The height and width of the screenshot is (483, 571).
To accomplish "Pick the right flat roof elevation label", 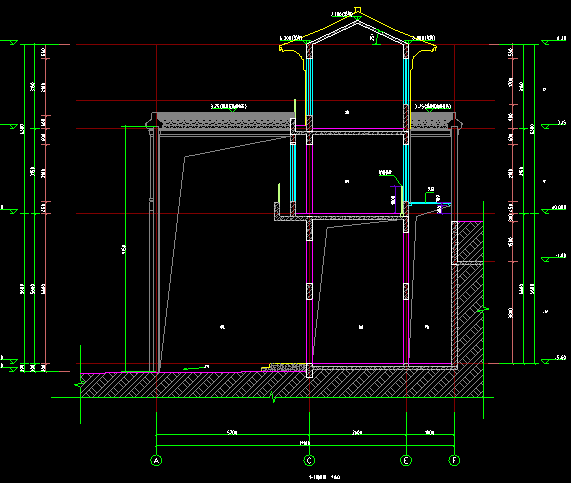I will tap(433, 106).
